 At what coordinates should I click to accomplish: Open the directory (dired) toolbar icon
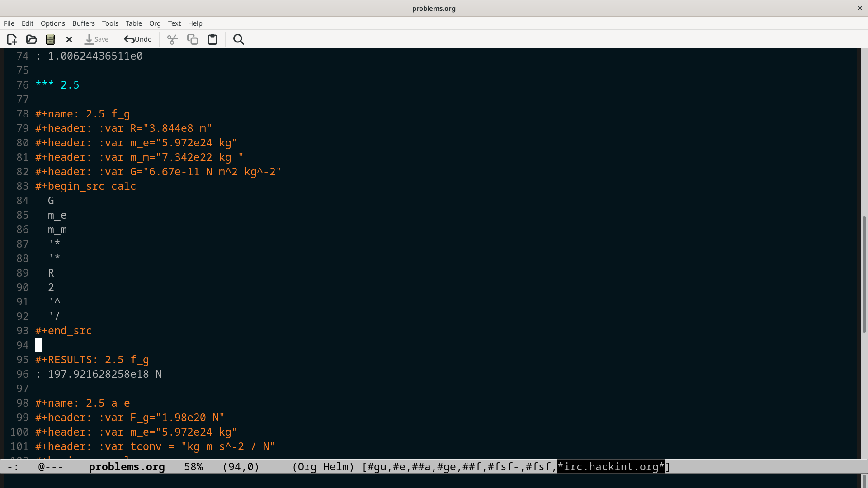pyautogui.click(x=50, y=39)
